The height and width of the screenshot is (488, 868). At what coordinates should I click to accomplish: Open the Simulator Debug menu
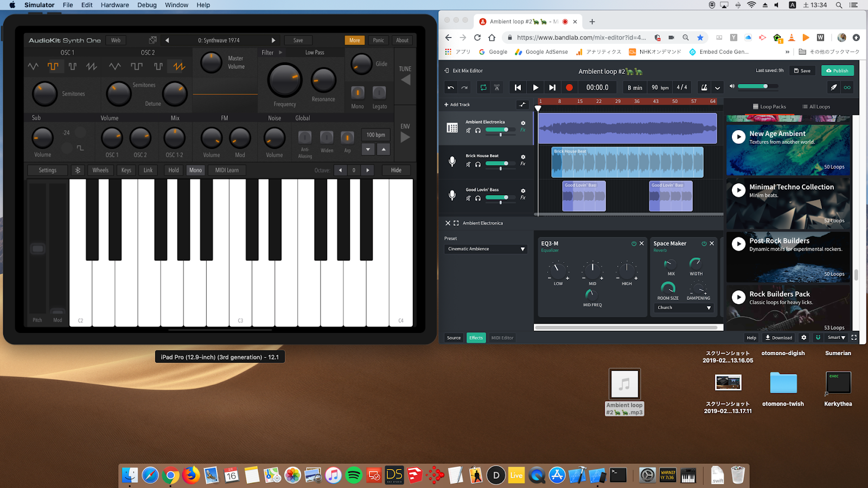click(x=147, y=5)
